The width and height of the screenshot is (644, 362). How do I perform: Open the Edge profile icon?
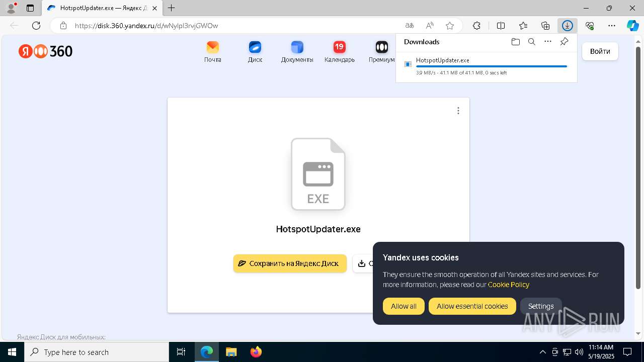(x=11, y=8)
